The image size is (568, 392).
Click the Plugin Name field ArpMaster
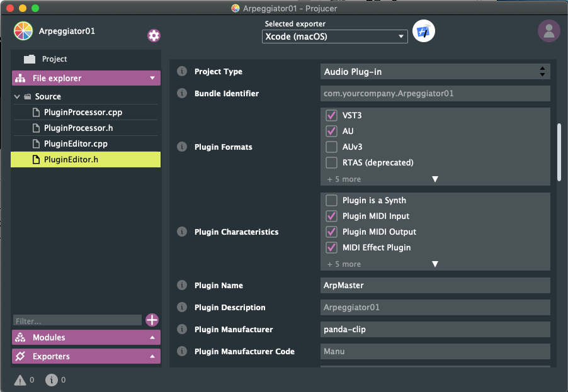tap(435, 285)
